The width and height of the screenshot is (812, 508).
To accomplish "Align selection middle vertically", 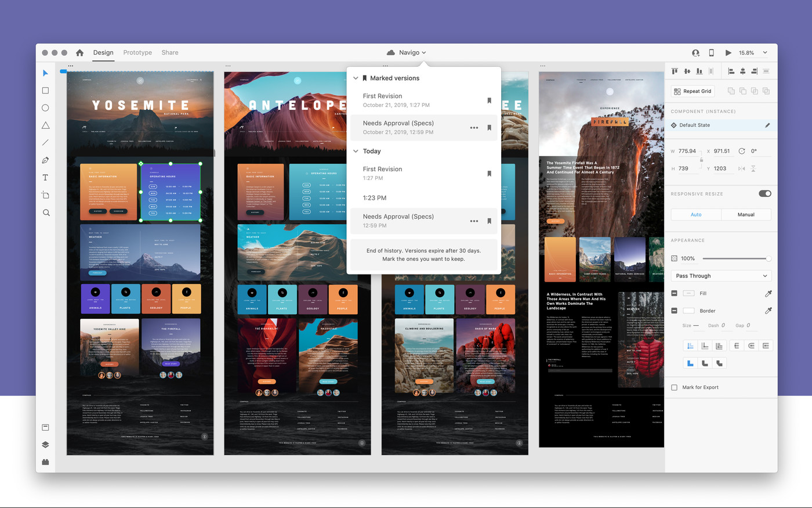I will [687, 71].
